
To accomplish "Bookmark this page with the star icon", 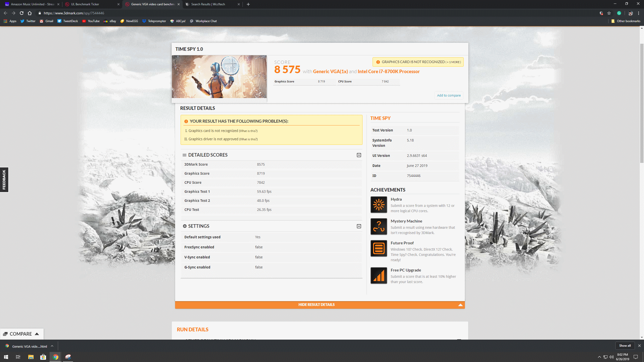I will [x=609, y=13].
